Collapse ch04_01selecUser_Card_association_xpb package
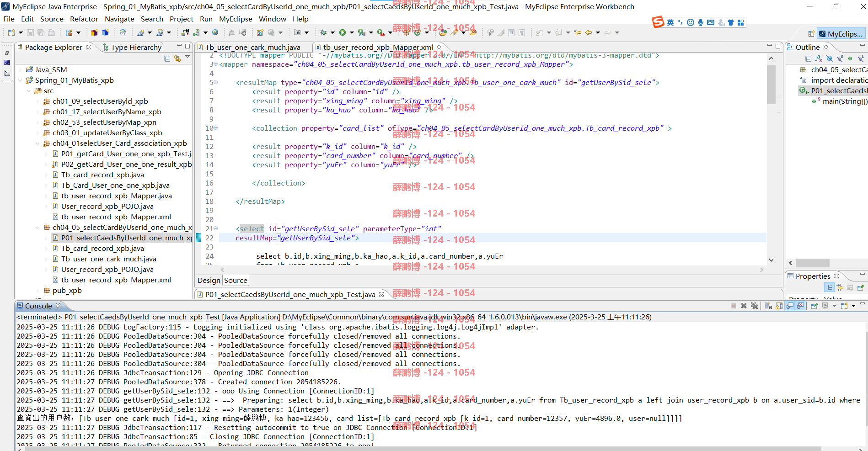The width and height of the screenshot is (868, 451). point(38,143)
